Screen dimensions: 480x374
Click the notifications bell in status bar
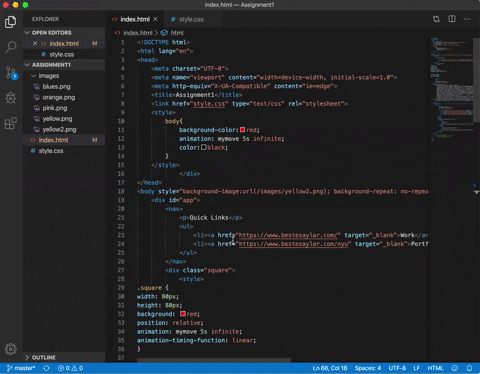click(x=469, y=368)
